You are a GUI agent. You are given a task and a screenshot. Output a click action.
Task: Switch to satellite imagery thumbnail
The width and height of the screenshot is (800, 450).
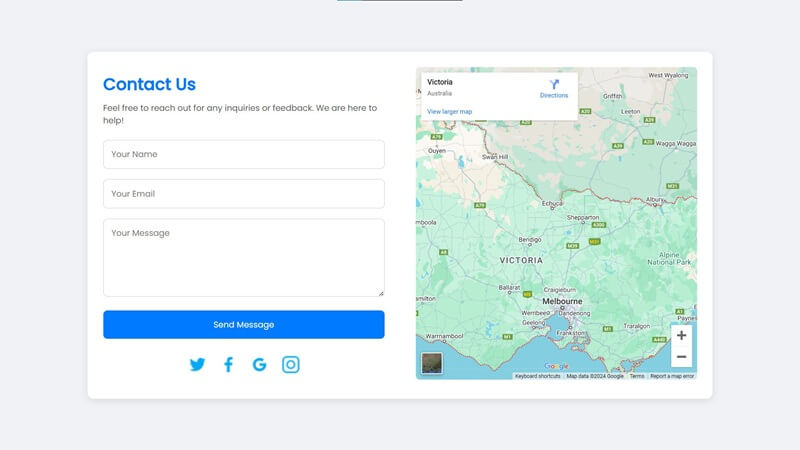pyautogui.click(x=432, y=363)
